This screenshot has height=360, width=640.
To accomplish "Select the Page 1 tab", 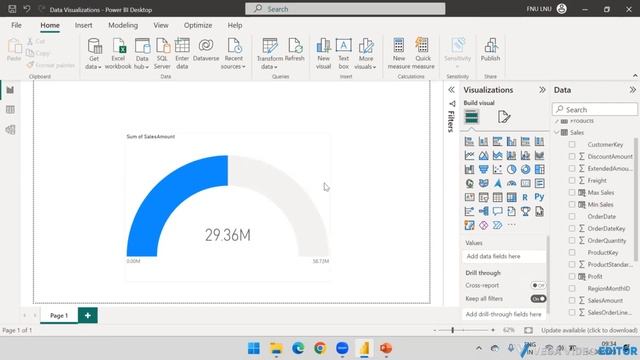I will click(x=59, y=316).
